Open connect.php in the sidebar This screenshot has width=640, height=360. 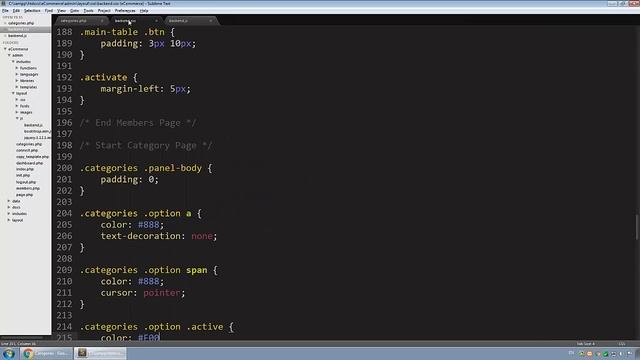(x=27, y=151)
